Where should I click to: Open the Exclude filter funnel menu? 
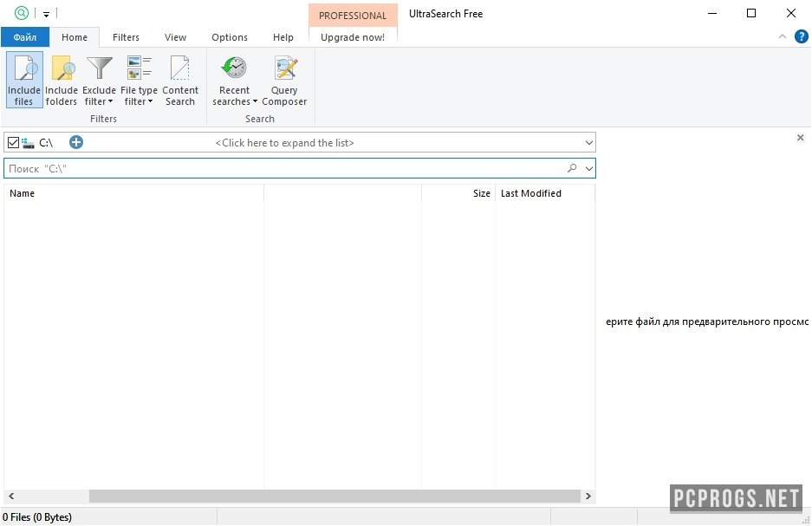click(x=99, y=80)
